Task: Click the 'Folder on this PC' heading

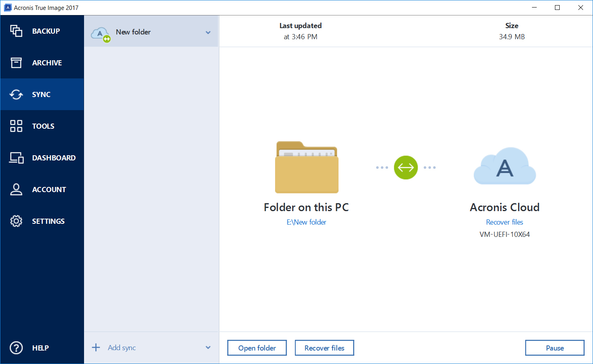Action: (306, 207)
